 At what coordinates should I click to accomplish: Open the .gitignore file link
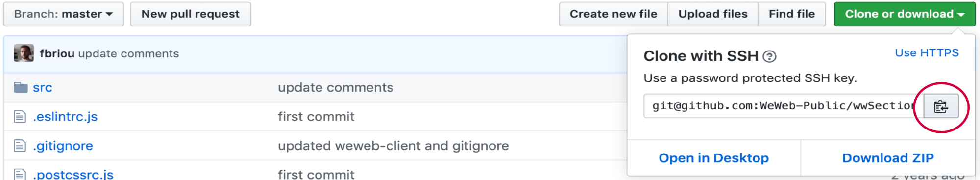63,146
